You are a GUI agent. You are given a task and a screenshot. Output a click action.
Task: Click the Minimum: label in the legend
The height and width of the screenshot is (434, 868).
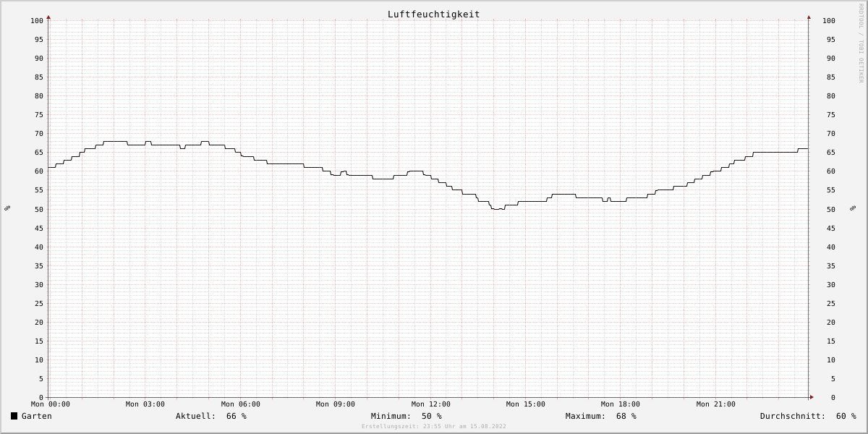click(391, 416)
